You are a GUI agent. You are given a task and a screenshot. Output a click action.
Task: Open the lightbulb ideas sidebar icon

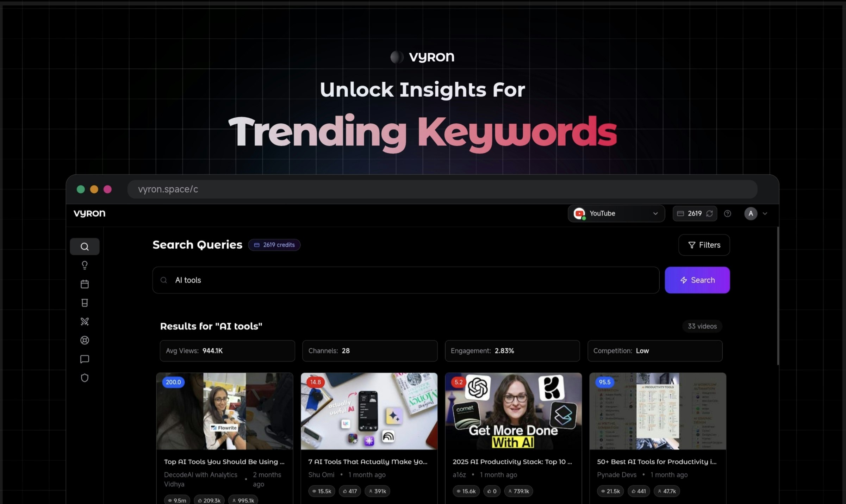click(x=85, y=265)
